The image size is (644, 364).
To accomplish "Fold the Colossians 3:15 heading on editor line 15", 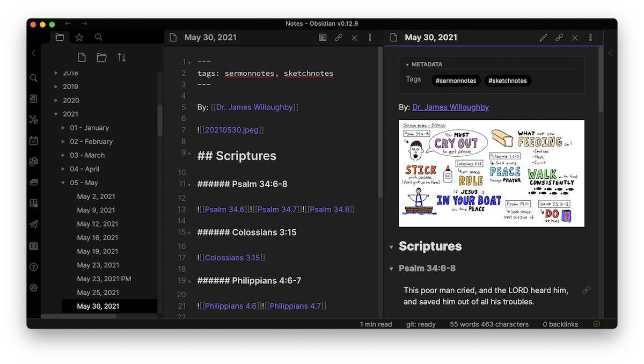I will [189, 234].
